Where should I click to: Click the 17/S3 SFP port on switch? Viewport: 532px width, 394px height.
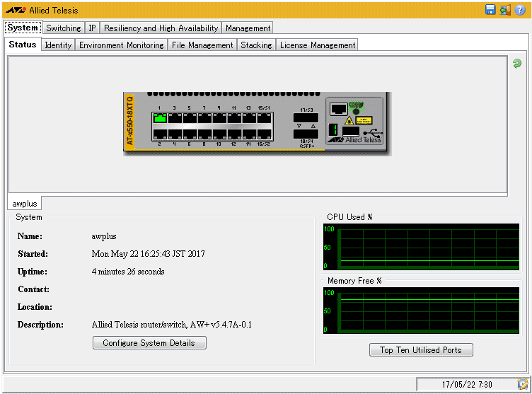click(x=306, y=118)
